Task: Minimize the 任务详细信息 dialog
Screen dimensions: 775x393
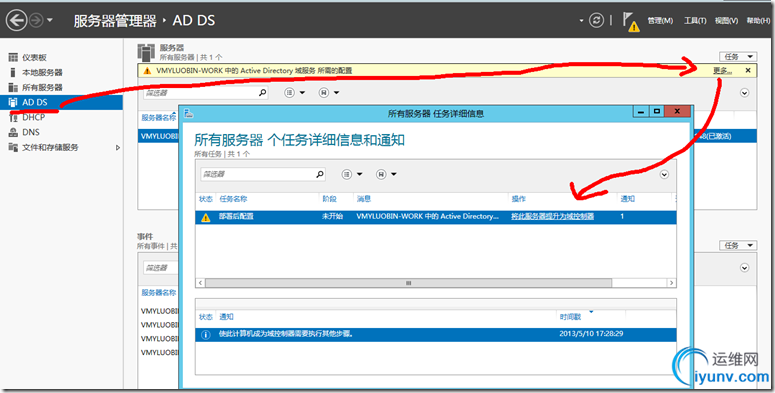Action: click(641, 112)
